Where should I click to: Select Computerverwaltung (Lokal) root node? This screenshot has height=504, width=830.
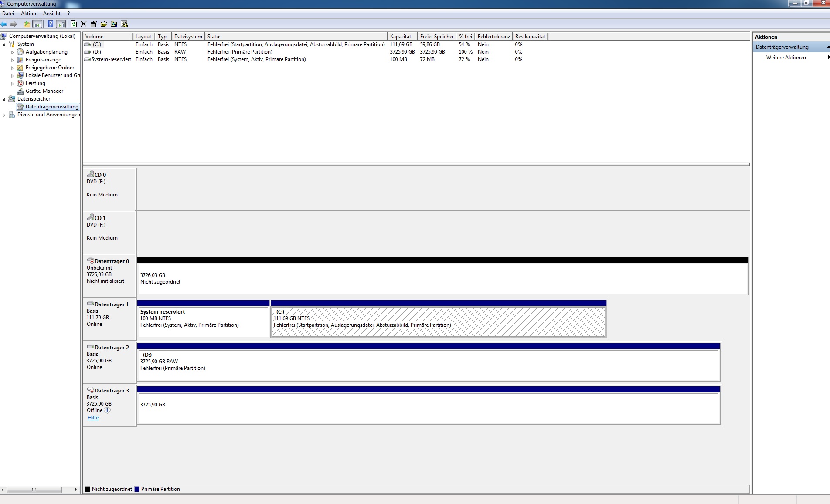click(42, 36)
